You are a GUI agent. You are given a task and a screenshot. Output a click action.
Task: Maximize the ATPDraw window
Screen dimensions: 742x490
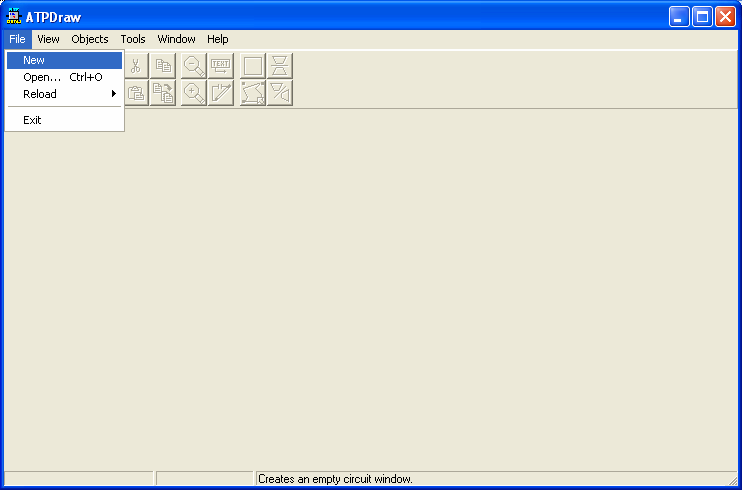(x=702, y=17)
